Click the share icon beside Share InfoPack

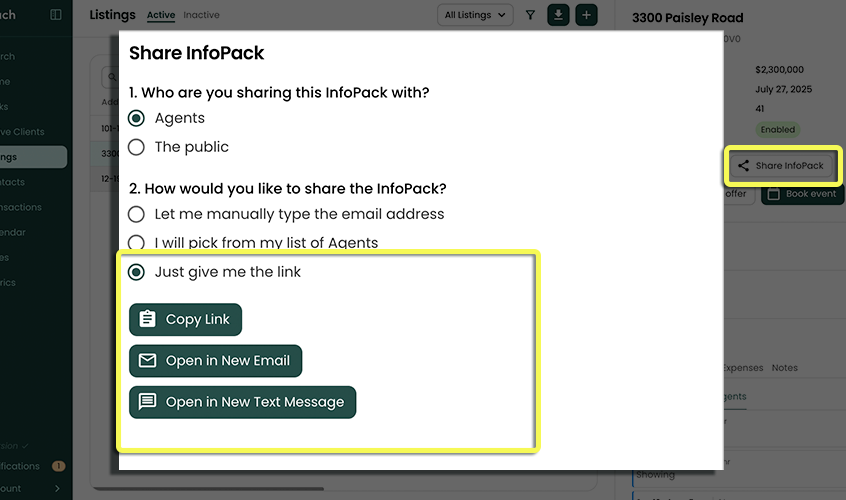pos(743,166)
